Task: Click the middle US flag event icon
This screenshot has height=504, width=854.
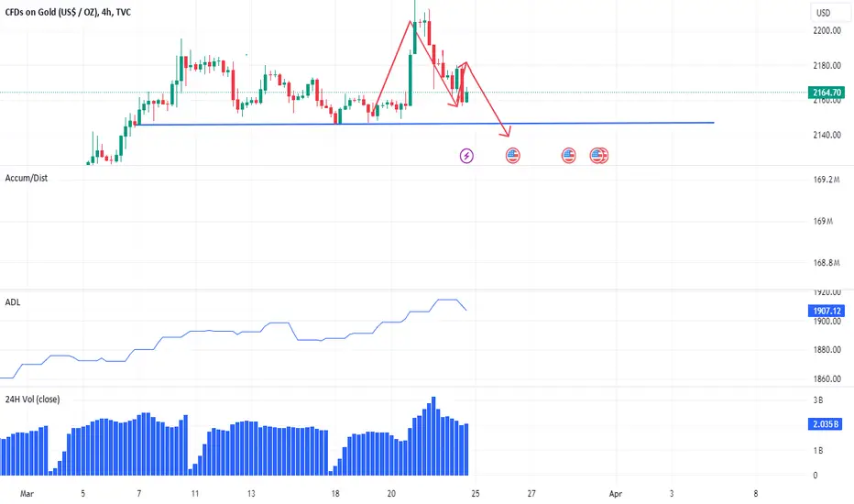Action: tap(568, 156)
